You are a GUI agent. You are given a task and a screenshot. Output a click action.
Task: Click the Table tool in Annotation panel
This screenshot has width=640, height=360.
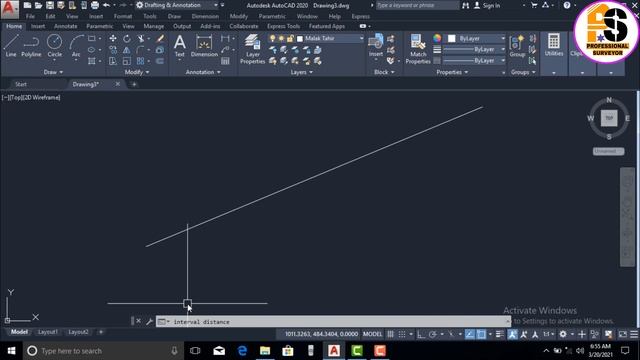225,61
